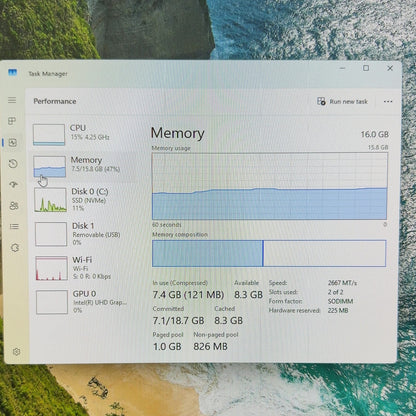416x416 pixels.
Task: Click the large Memory usage graph
Action: point(270,186)
